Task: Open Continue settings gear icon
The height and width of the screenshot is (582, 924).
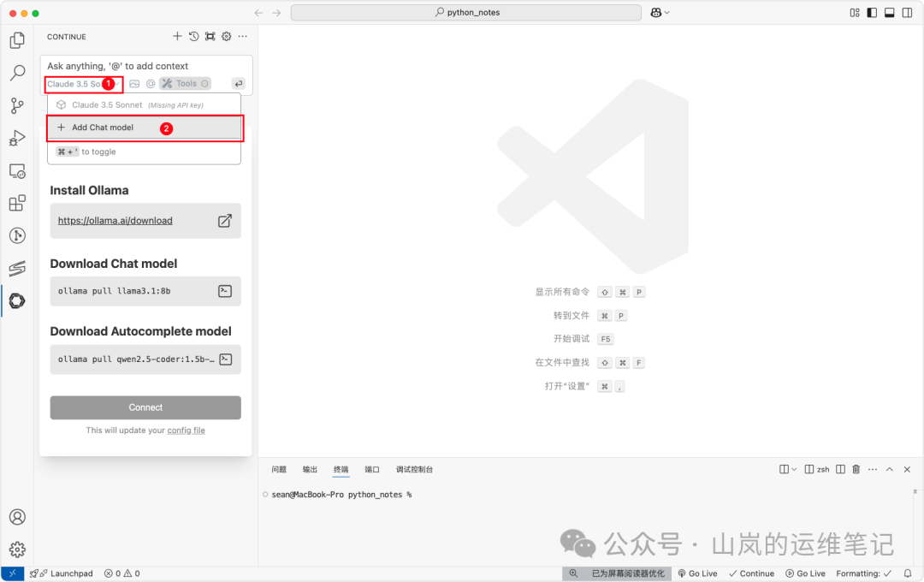Action: [226, 37]
